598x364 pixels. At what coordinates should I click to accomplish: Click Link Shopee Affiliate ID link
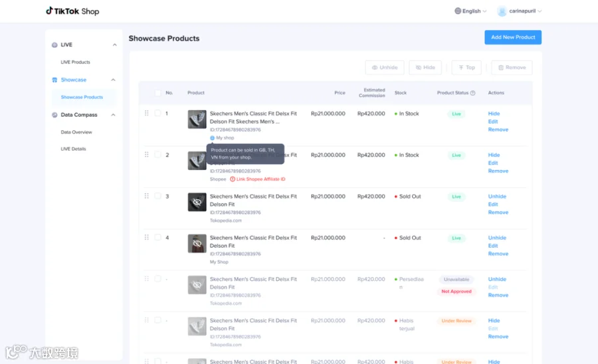tap(261, 179)
